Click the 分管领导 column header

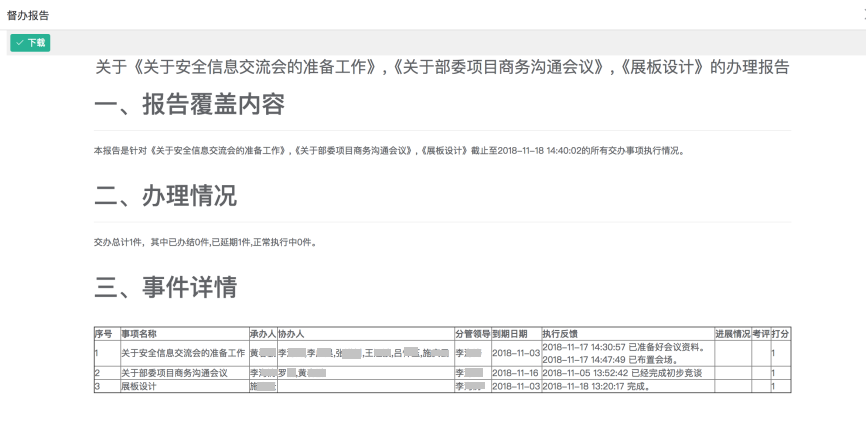click(x=471, y=332)
